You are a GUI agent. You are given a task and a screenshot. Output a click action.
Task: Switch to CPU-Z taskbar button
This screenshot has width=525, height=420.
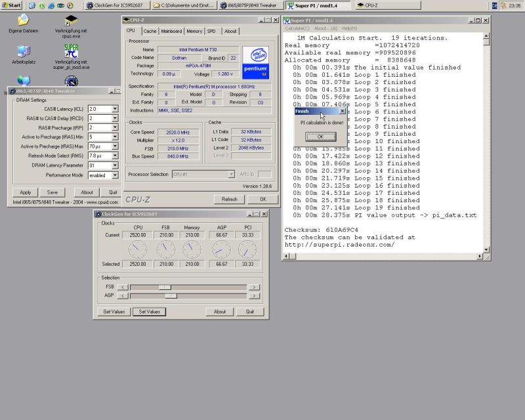coord(388,5)
